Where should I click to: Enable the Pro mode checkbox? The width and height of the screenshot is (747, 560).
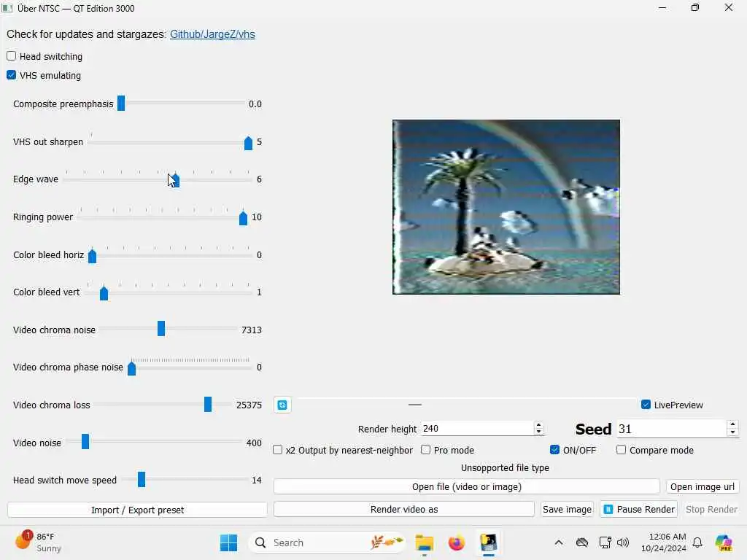(425, 450)
